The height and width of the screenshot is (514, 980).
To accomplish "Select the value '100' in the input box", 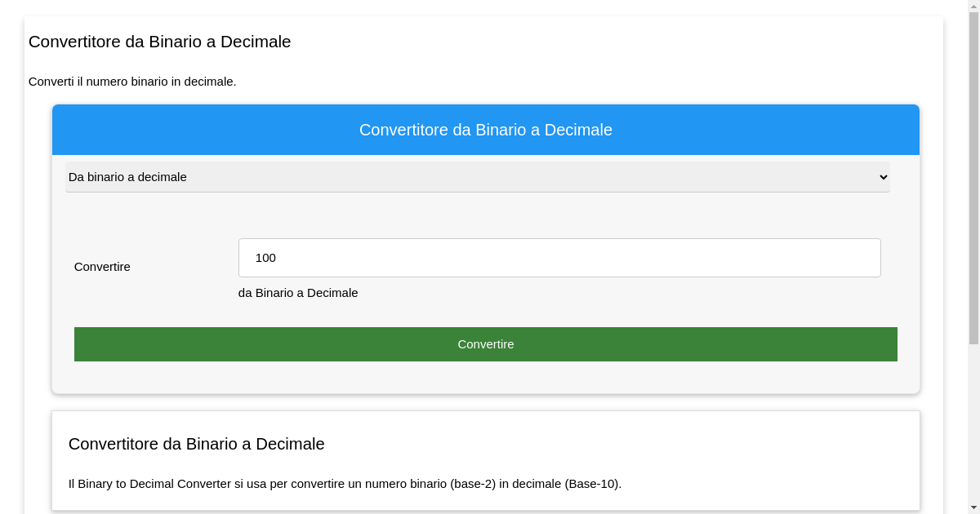I will click(x=266, y=258).
